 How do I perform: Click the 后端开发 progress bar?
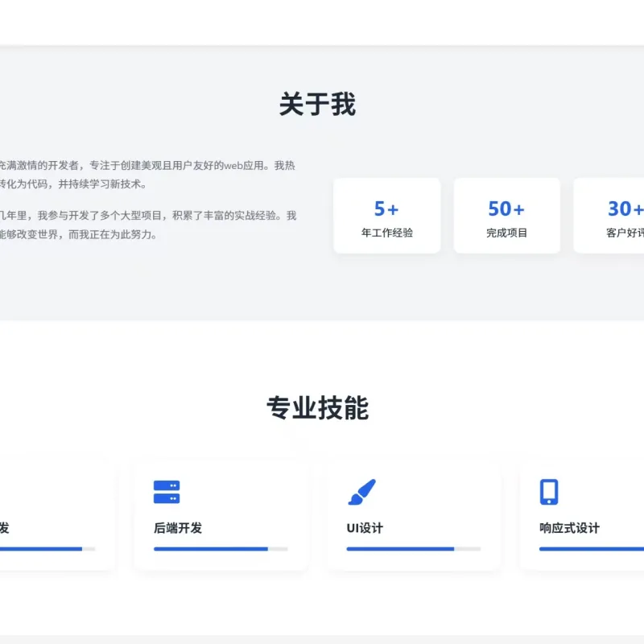pos(221,549)
